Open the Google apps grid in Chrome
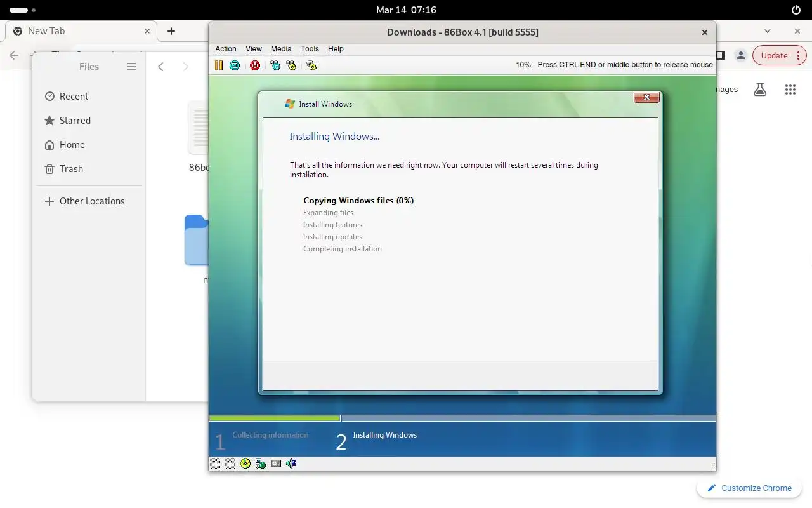 [790, 90]
